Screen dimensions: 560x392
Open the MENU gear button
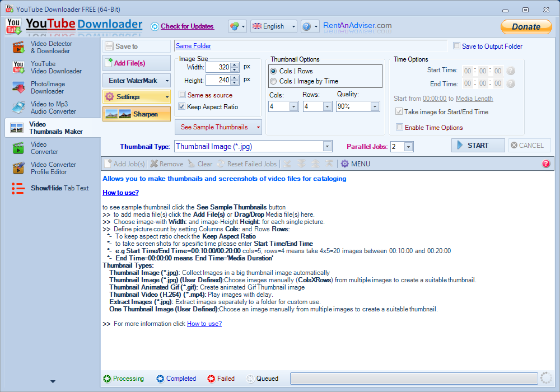[x=356, y=164]
